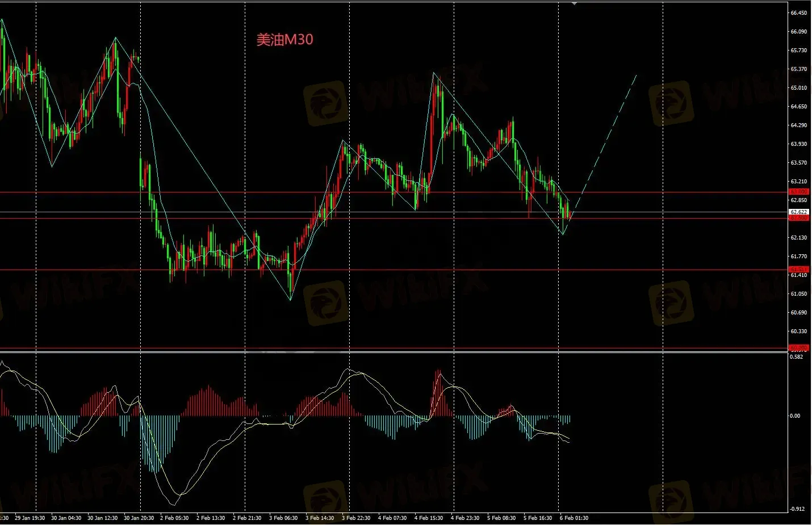The image size is (812, 525).
Task: Click the 6 Feb 01:30 time label
Action: pyautogui.click(x=574, y=518)
